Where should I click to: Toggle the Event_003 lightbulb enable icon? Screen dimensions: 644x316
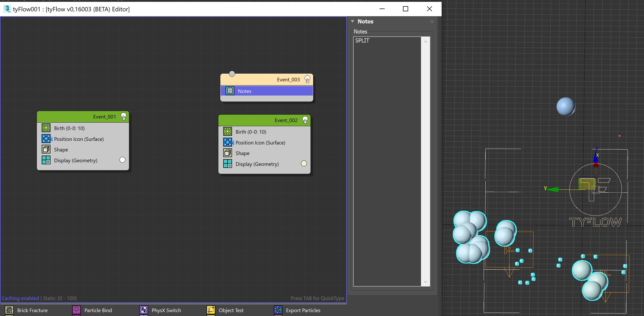click(x=307, y=79)
